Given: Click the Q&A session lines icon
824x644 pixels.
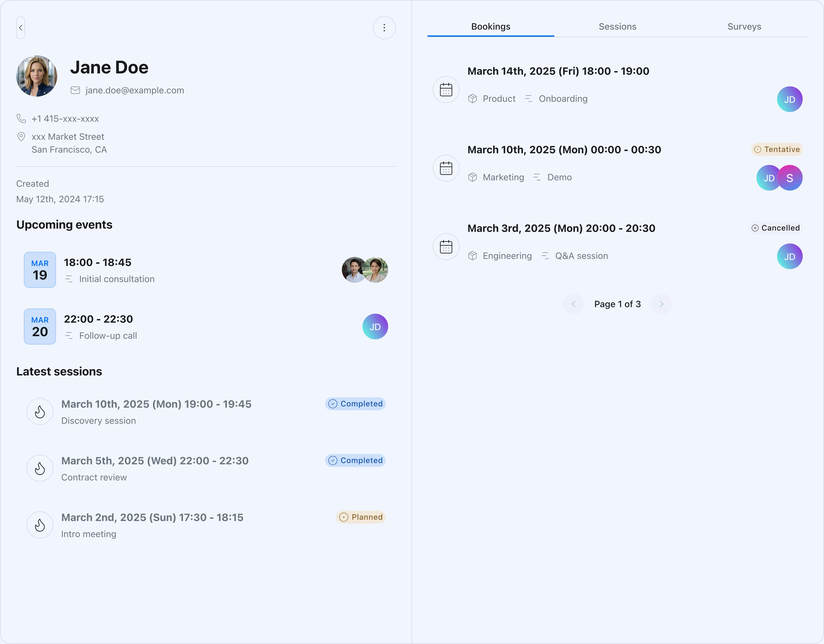Looking at the screenshot, I should (x=545, y=256).
